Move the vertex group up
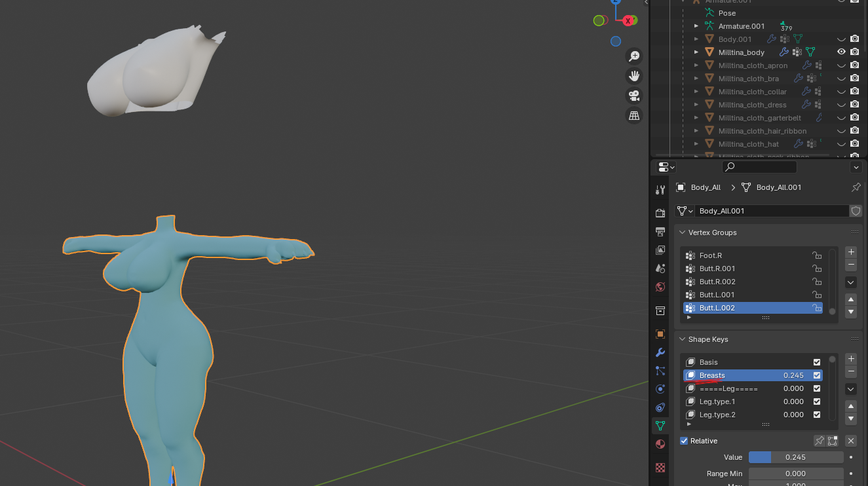The height and width of the screenshot is (486, 868). (x=851, y=299)
